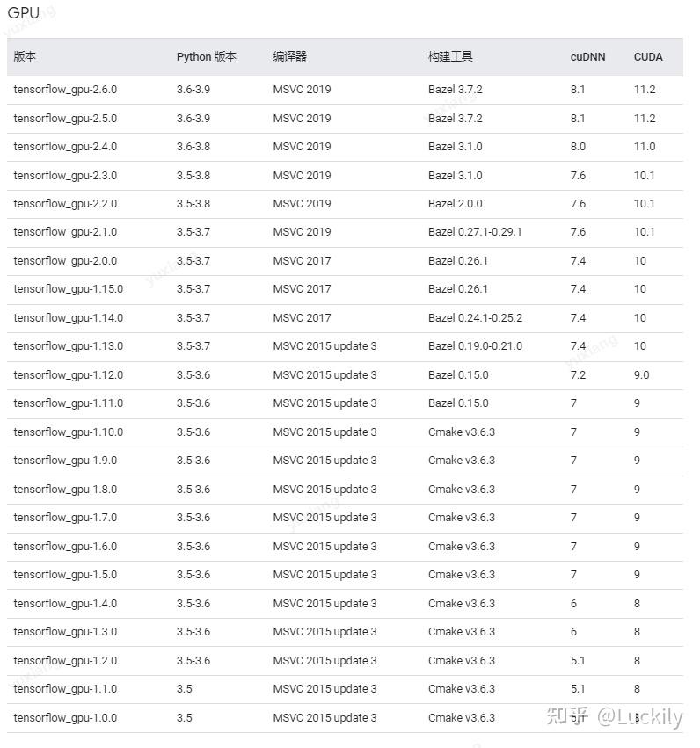Click CUDA 11.2 in the tensorflow_gpu-2.5.0 row
Viewport: 700px width, 748px height.
645,119
